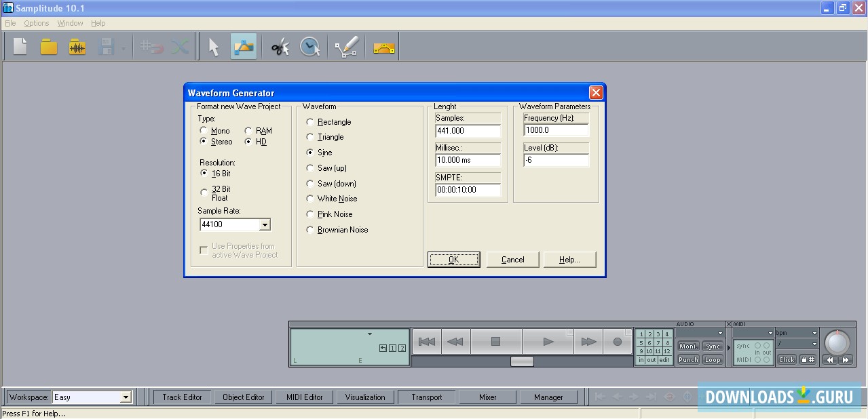Open the Mixer panel
Viewport: 868px width, 419px height.
[487, 397]
